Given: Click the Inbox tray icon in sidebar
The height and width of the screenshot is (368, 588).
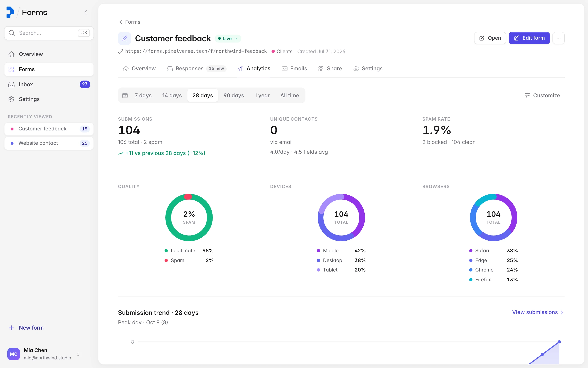Looking at the screenshot, I should click(11, 84).
